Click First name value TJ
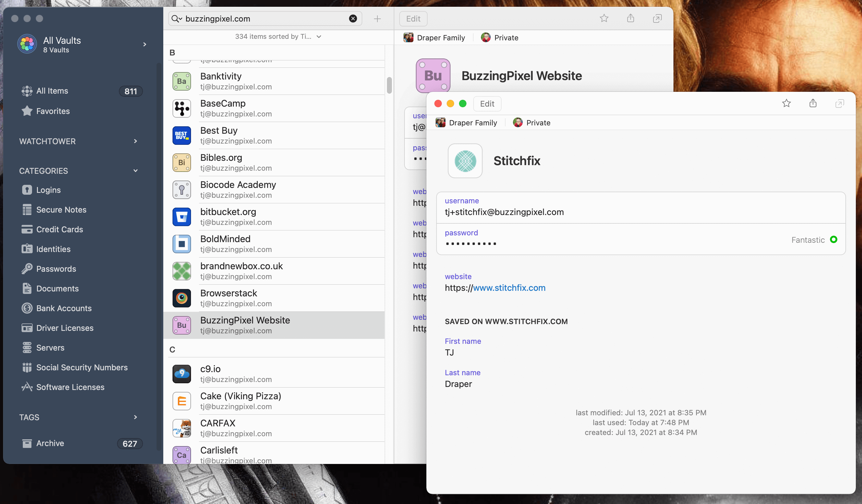Image resolution: width=862 pixels, height=504 pixels. [x=449, y=352]
